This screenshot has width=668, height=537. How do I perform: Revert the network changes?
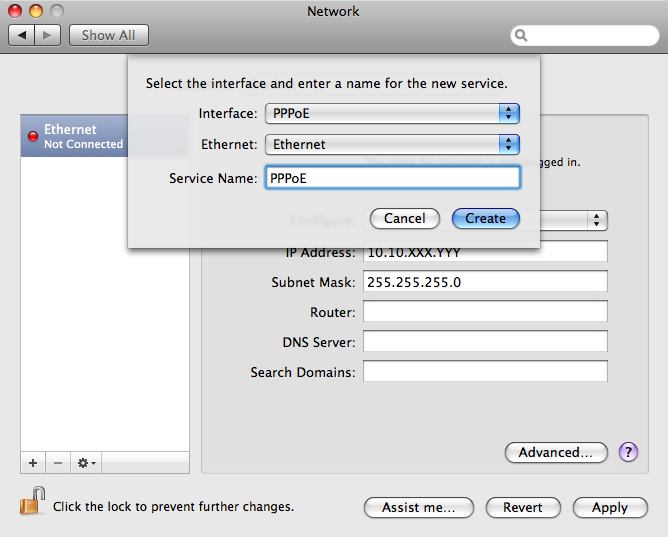coord(523,508)
